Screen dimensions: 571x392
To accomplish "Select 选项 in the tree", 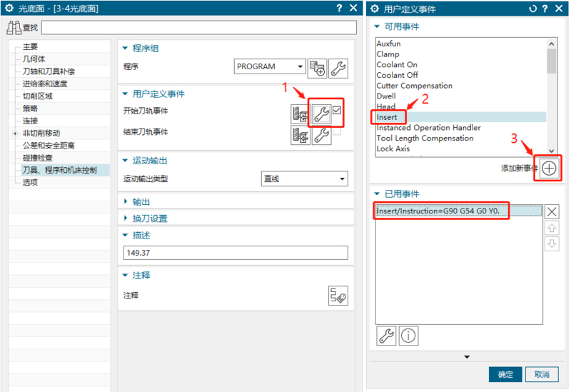I will [30, 183].
